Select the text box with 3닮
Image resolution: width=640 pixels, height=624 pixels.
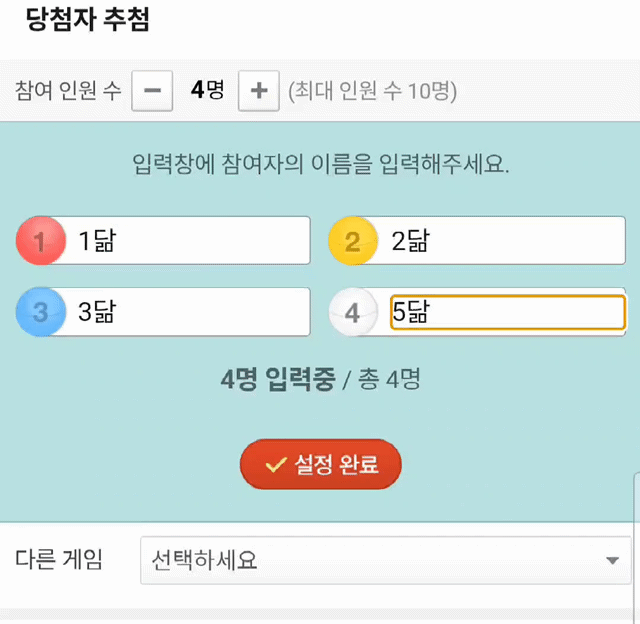pos(185,312)
